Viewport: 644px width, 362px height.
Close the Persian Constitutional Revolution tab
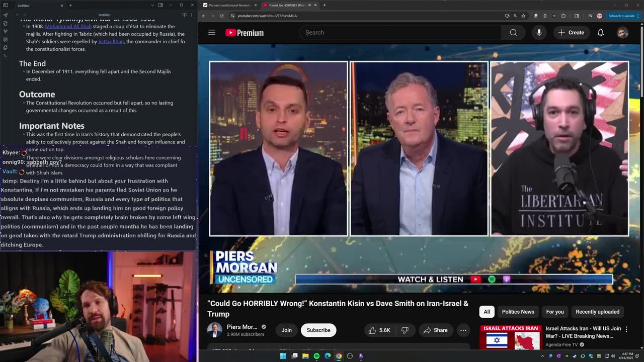(255, 5)
